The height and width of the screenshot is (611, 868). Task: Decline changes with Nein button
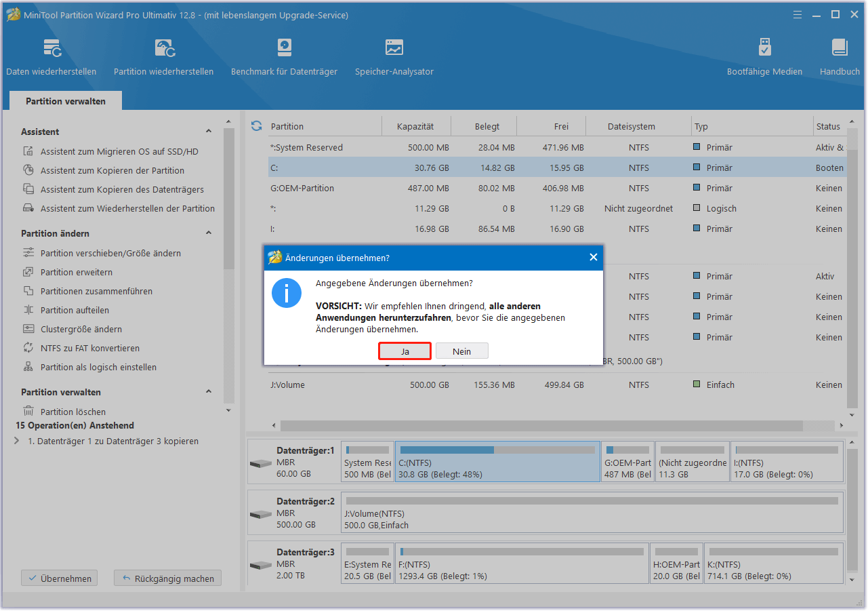[462, 351]
